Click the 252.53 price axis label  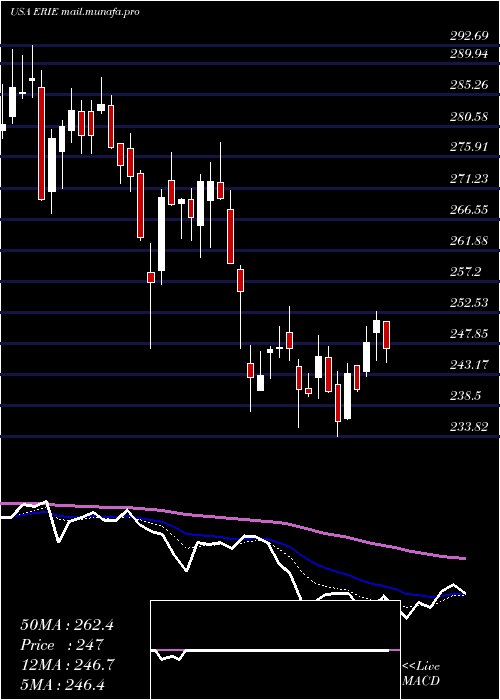469,303
